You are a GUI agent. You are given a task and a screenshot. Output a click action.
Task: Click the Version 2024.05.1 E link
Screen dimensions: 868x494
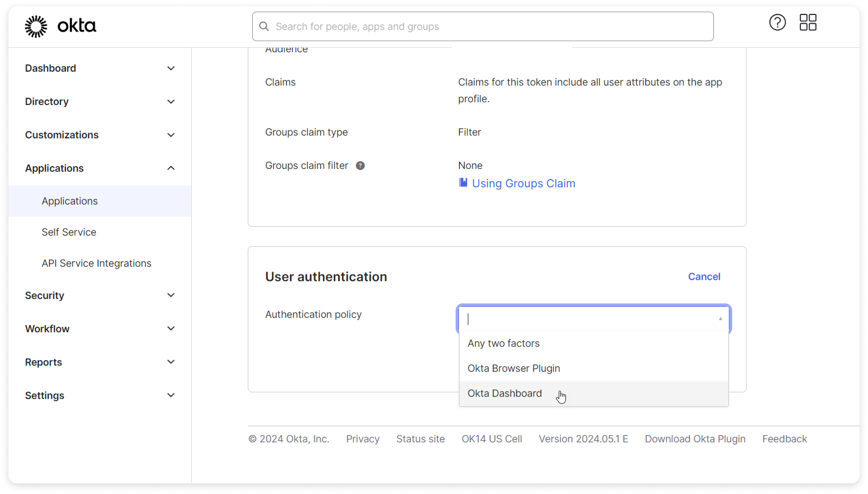(x=583, y=439)
